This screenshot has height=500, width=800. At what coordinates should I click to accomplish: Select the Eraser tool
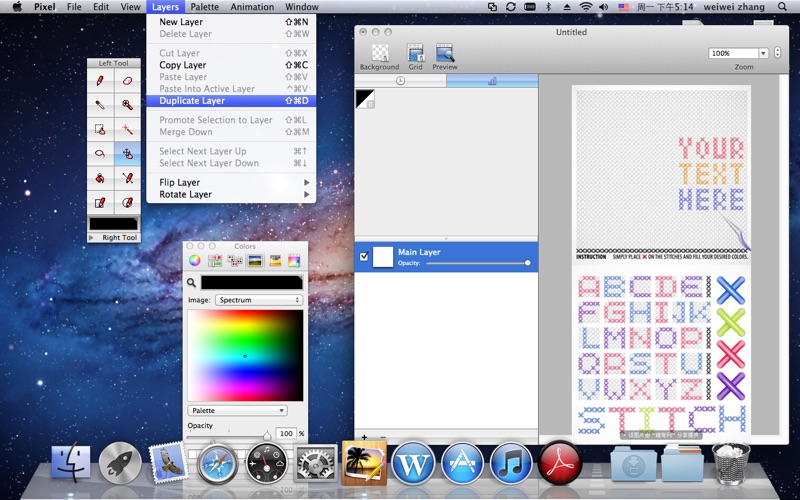click(128, 81)
